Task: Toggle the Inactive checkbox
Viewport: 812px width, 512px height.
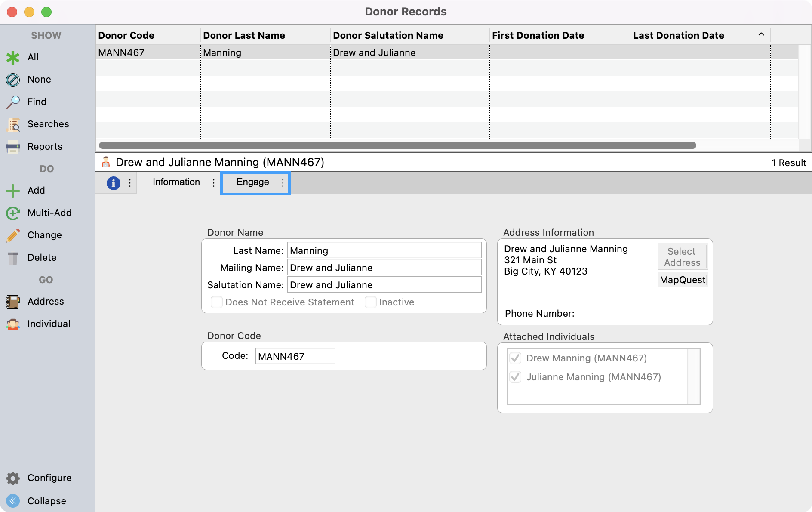Action: point(370,302)
